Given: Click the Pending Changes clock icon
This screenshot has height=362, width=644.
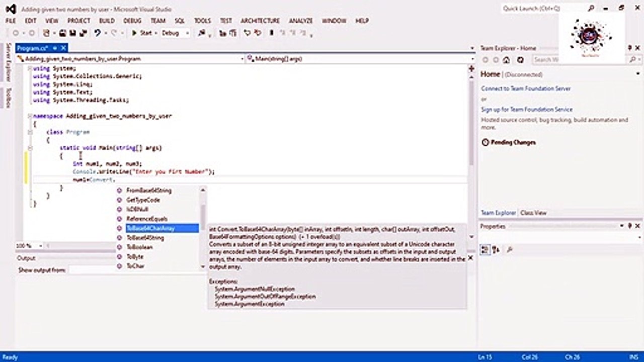Looking at the screenshot, I should coord(485,142).
